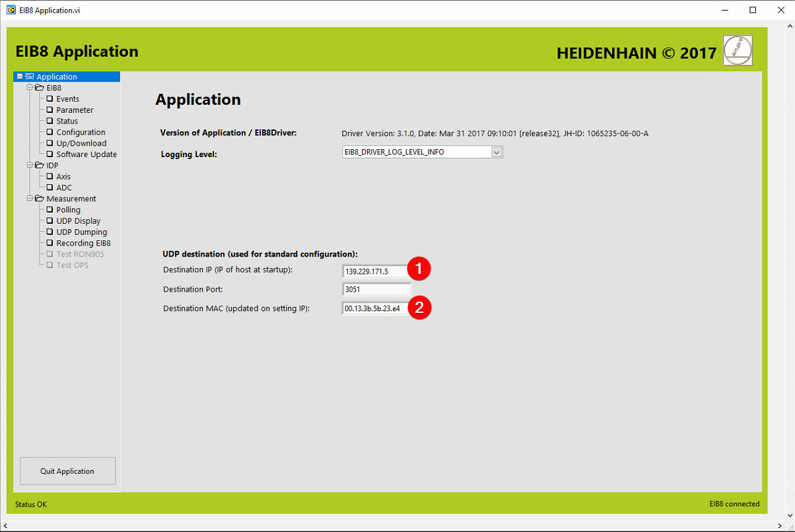Select the Measurement folder node
The height and width of the screenshot is (532, 795).
pos(71,199)
